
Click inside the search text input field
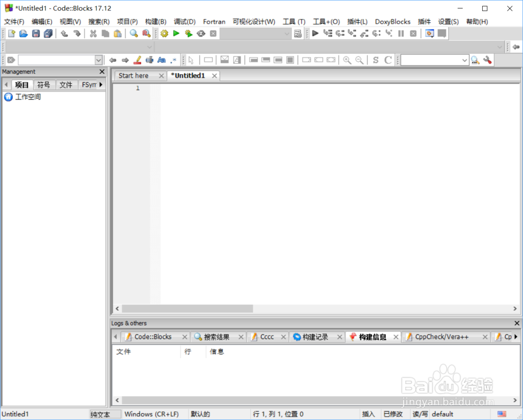point(56,60)
